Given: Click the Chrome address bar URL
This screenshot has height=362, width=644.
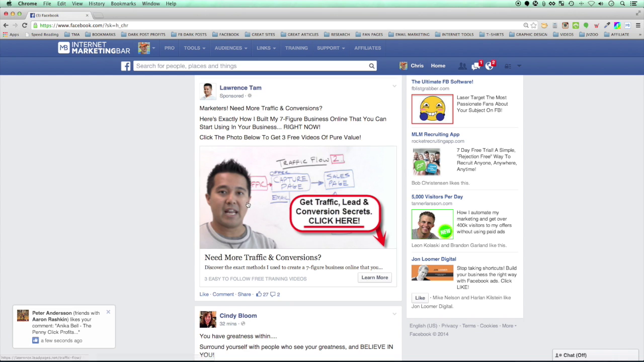Looking at the screenshot, I should pos(84,25).
